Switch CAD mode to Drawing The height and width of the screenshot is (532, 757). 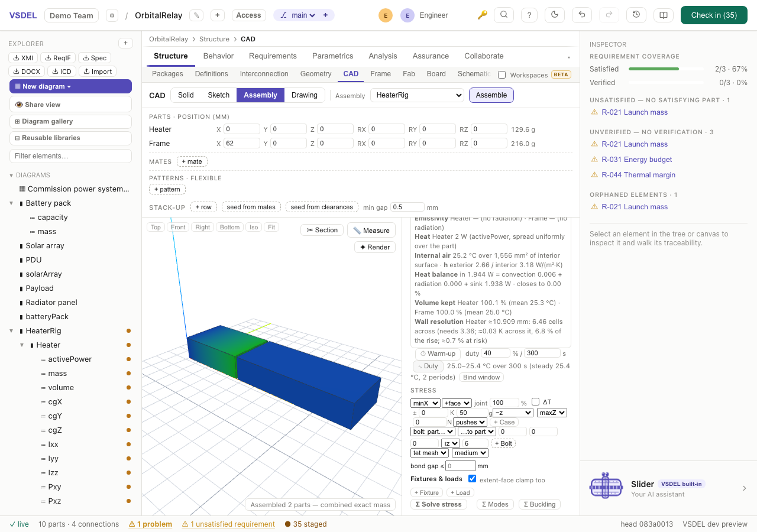coord(305,95)
